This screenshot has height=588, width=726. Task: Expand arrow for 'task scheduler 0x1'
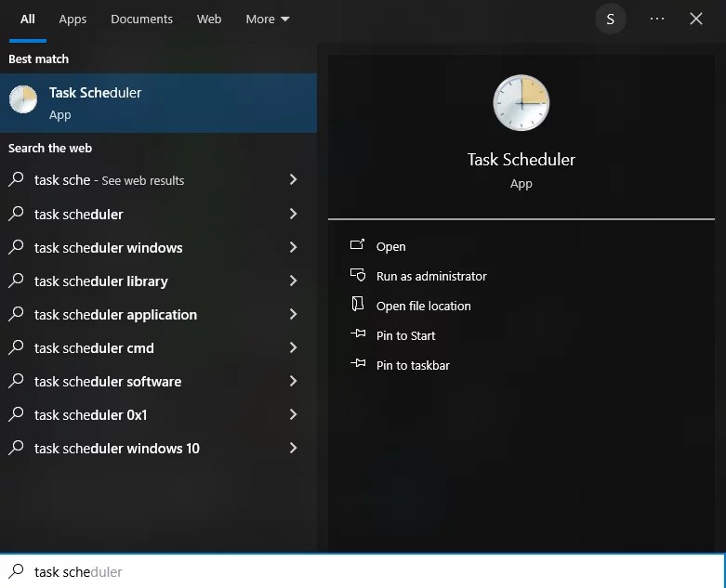[x=293, y=414]
